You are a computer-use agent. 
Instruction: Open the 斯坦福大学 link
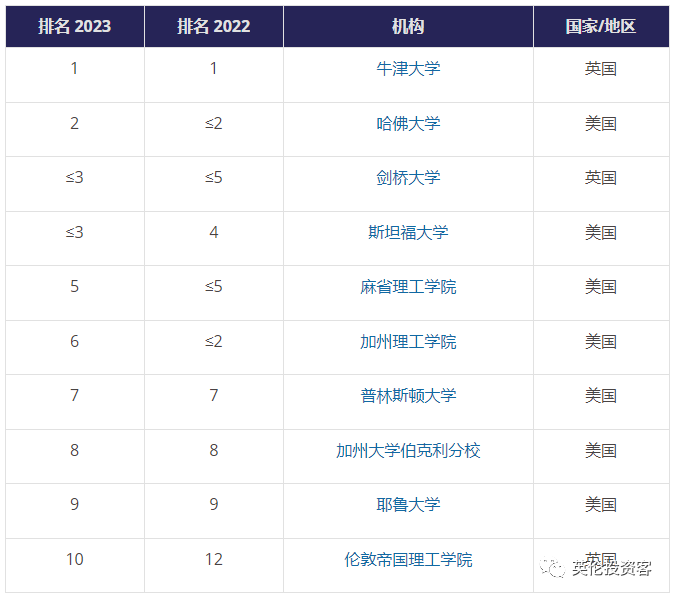pos(408,233)
